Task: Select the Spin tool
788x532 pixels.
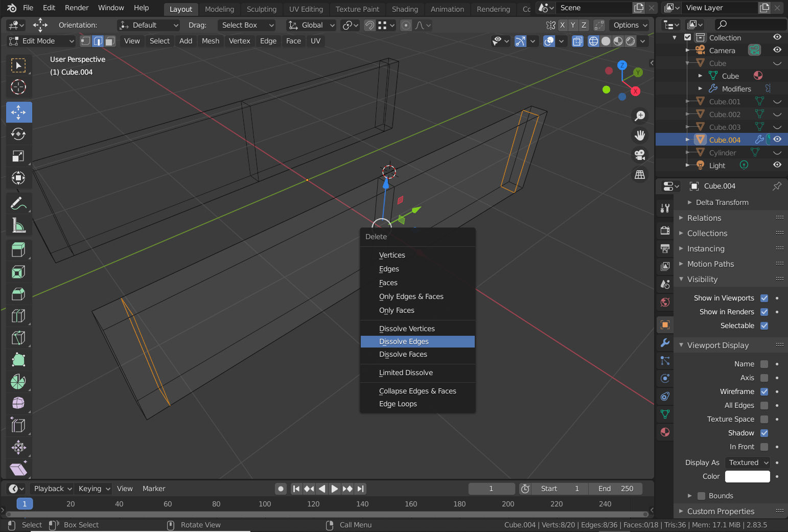Action: click(x=18, y=382)
